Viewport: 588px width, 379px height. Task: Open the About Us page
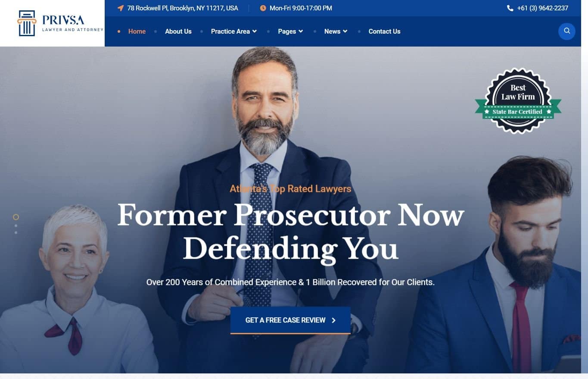(x=178, y=31)
